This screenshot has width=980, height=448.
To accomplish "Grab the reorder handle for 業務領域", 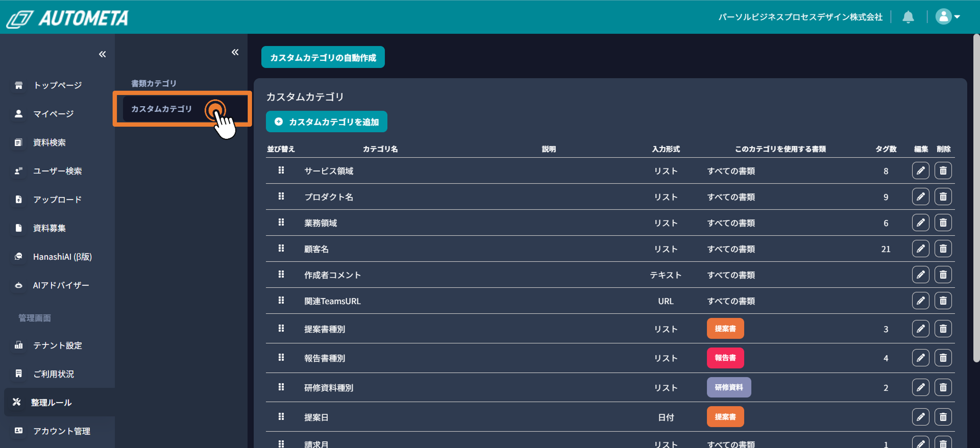I will point(281,222).
